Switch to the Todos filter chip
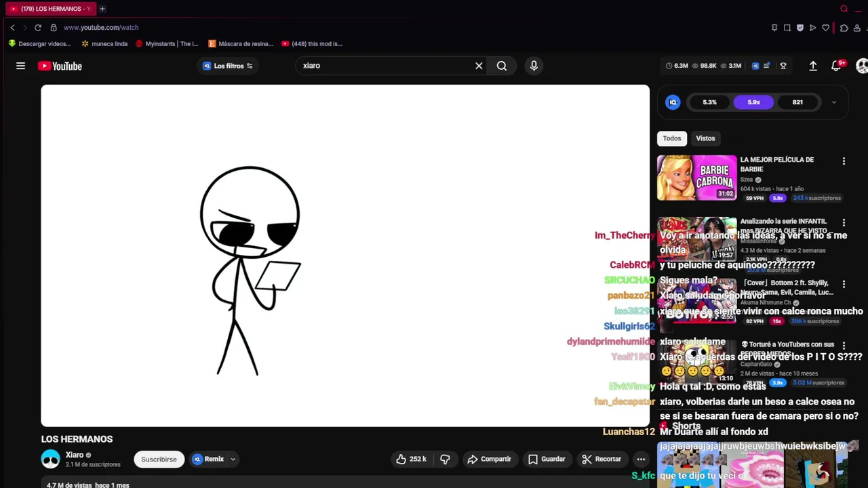868x488 pixels. 672,138
